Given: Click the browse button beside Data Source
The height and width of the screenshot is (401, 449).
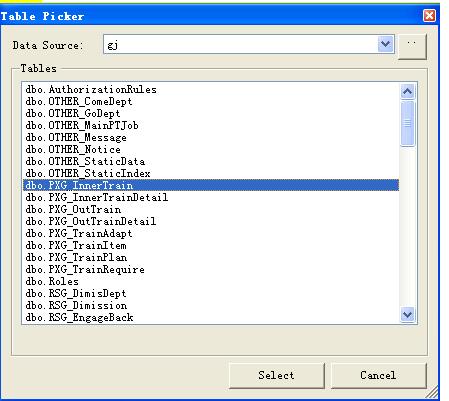Looking at the screenshot, I should pos(412,46).
